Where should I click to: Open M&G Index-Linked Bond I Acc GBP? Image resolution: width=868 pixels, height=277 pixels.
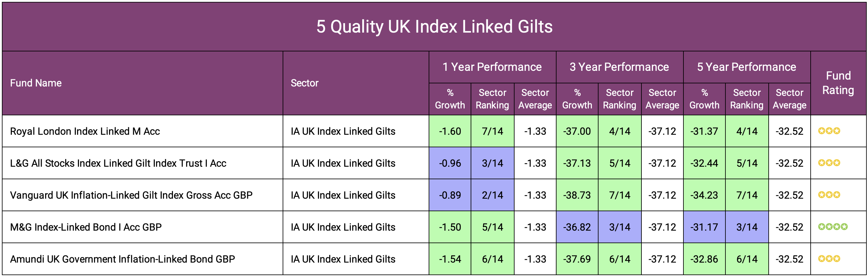[x=86, y=227]
